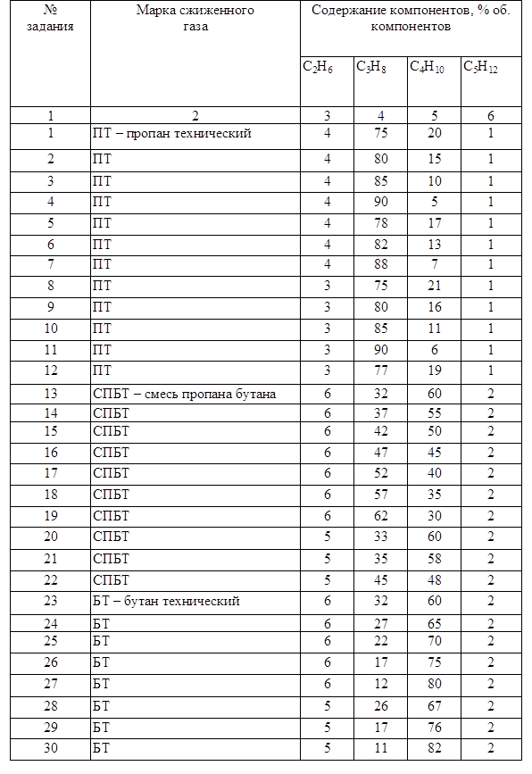The image size is (532, 774).
Task: Click value 47 in task row 16
Action: tap(380, 453)
